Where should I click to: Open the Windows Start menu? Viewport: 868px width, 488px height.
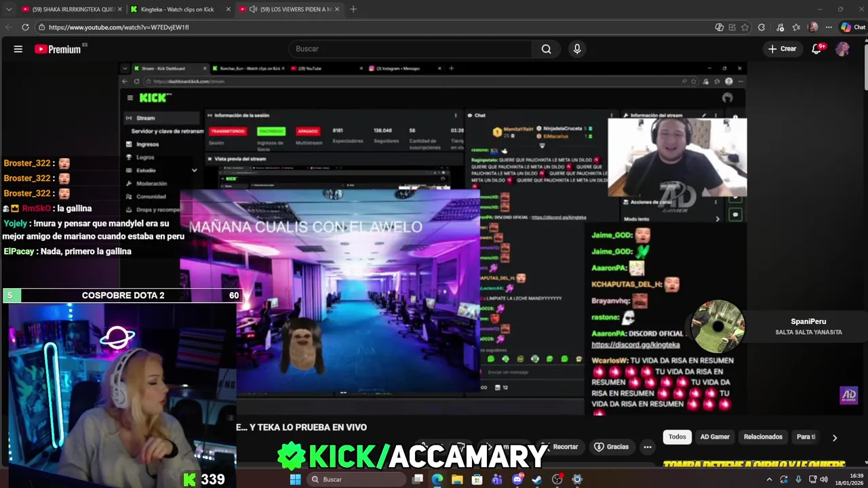pos(295,479)
